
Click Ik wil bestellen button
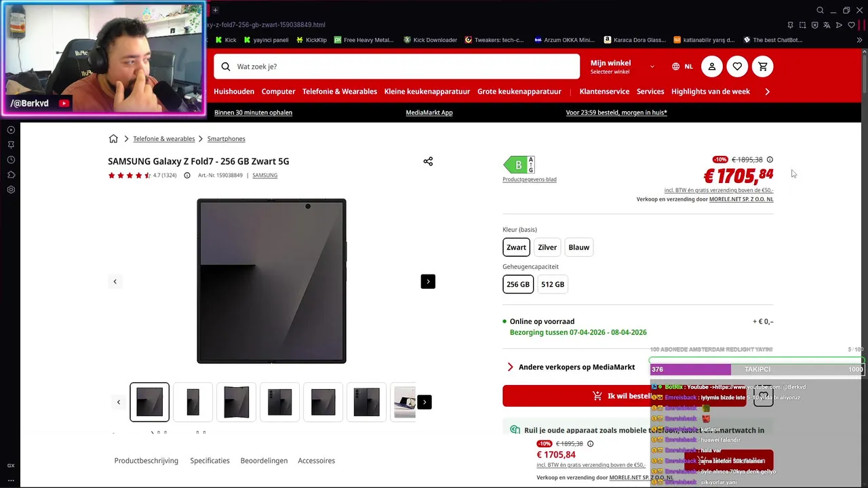[624, 396]
